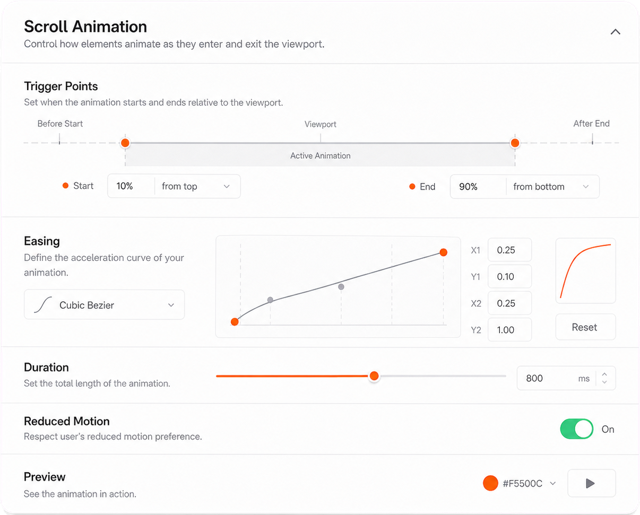The image size is (640, 515).
Task: Collapse the Scroll Animation panel chevron
Action: pos(615,32)
